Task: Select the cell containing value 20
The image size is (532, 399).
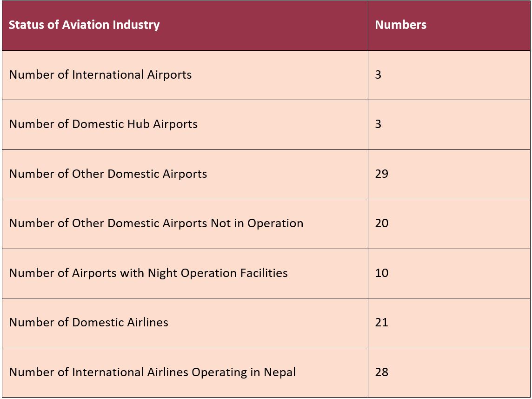Action: click(381, 223)
